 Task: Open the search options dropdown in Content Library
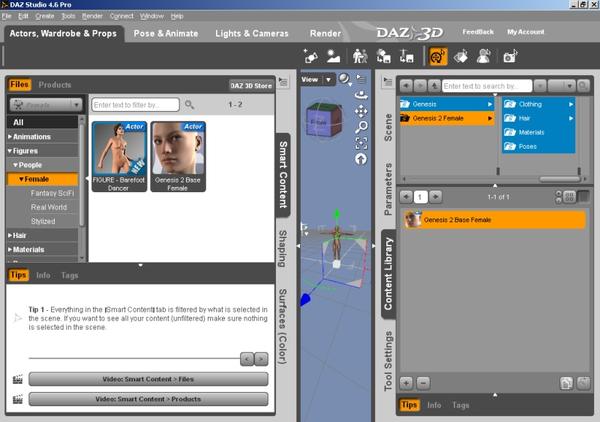click(x=562, y=86)
